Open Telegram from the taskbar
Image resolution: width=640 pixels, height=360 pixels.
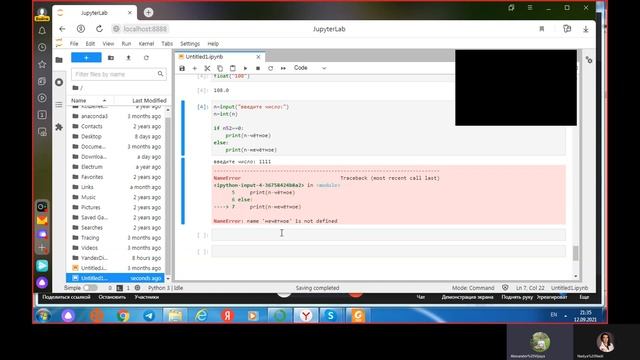(x=149, y=316)
